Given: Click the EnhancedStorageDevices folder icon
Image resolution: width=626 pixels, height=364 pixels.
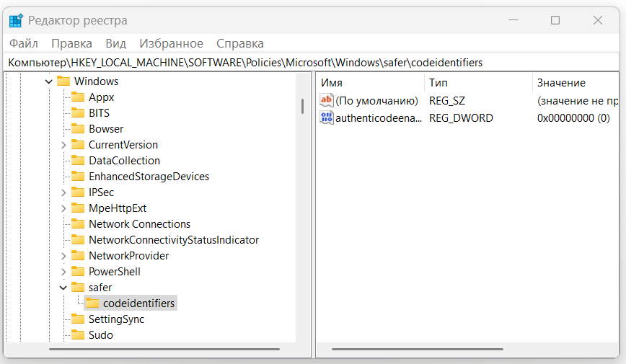Looking at the screenshot, I should click(x=78, y=176).
